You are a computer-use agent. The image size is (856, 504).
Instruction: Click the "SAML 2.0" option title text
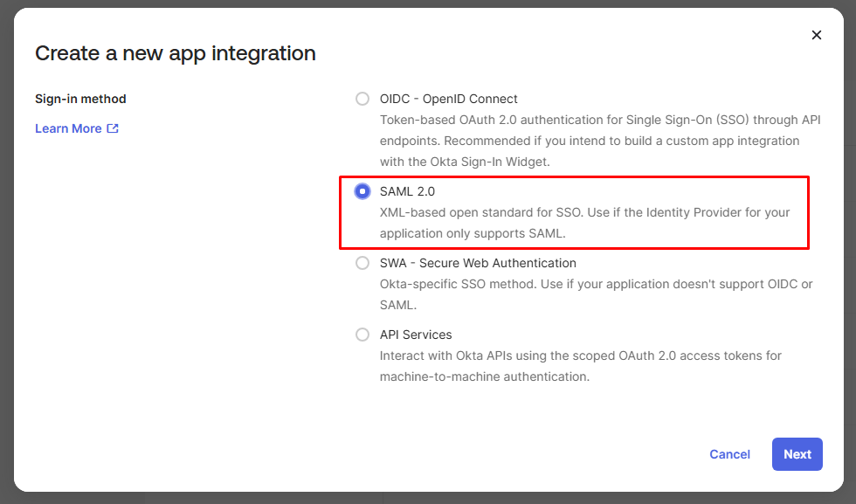pos(407,191)
